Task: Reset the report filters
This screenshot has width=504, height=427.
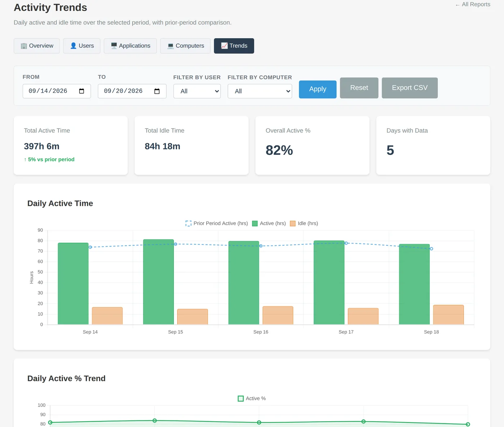Action: (359, 88)
